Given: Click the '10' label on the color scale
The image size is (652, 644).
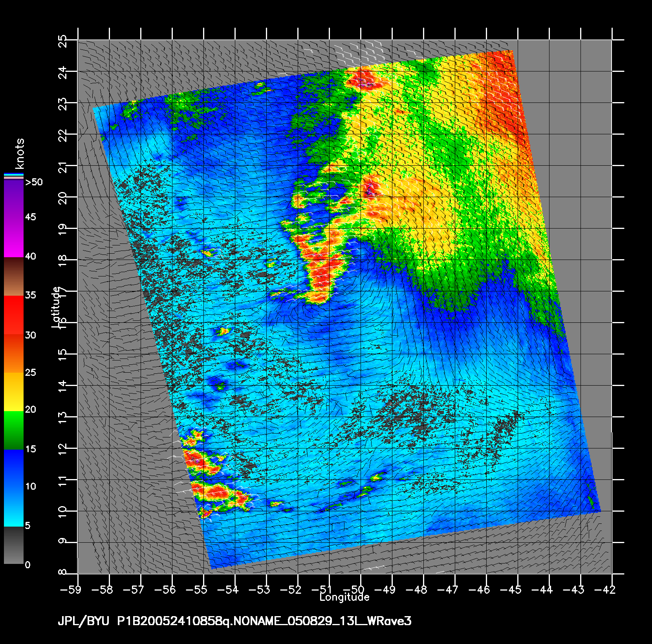Looking at the screenshot, I should point(30,487).
